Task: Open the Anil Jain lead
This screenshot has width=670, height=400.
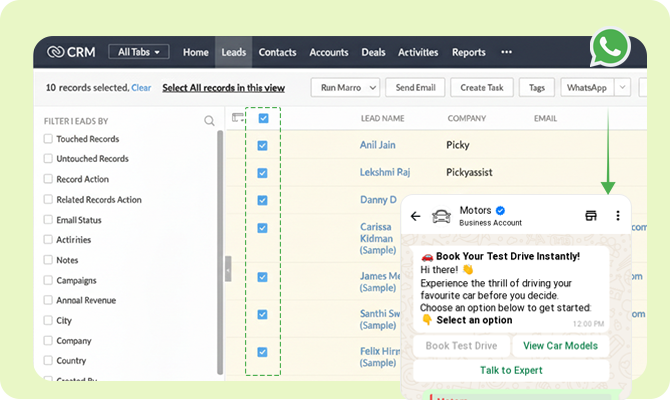Action: tap(378, 145)
